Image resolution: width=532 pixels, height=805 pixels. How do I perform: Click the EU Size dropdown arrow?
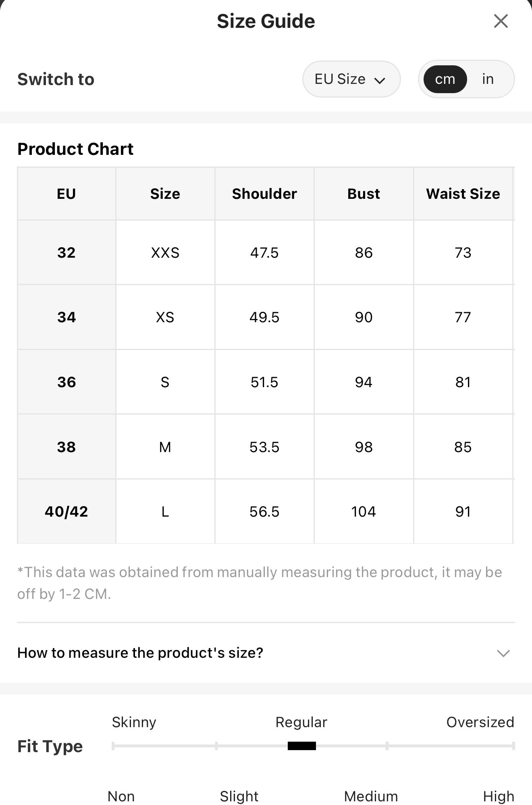380,80
